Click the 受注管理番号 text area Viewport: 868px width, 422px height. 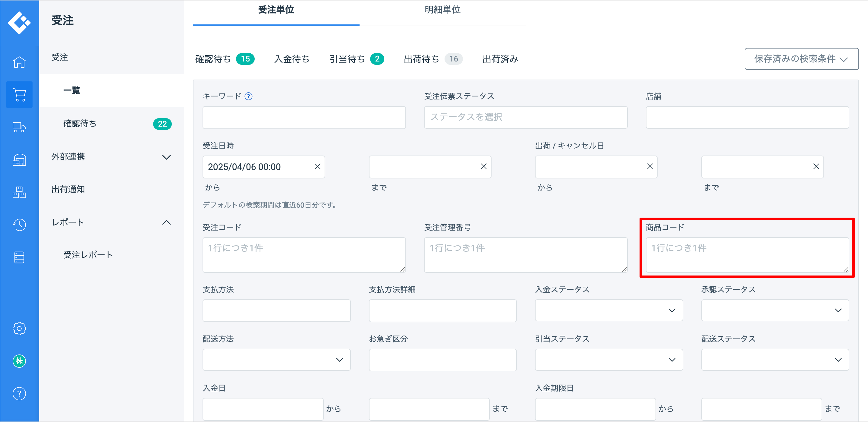(x=526, y=255)
